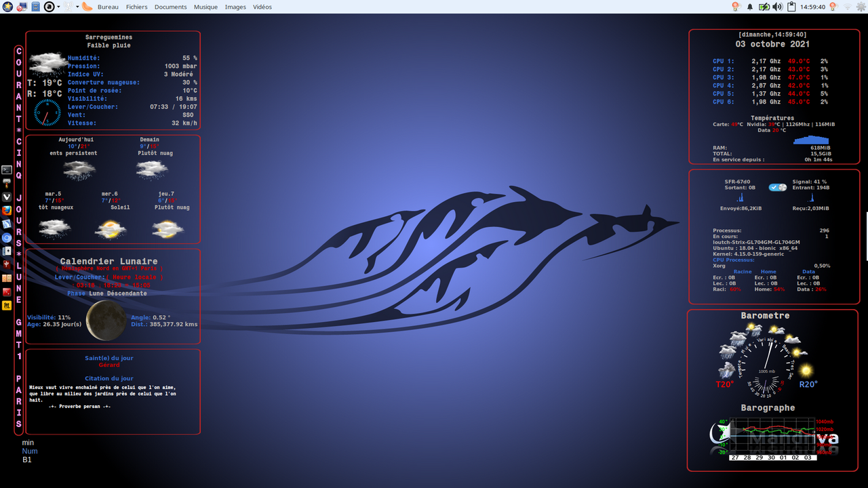This screenshot has width=868, height=488.
Task: Launch Vivaldi browser from left dock
Action: click(7, 197)
